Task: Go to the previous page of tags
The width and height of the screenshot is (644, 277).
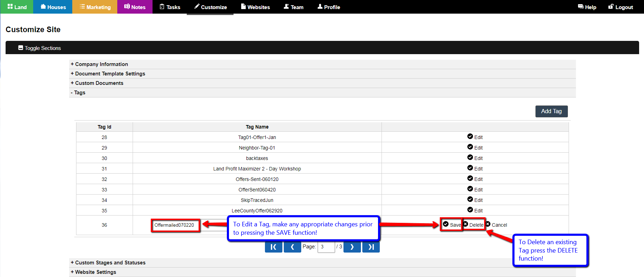Action: [293, 247]
